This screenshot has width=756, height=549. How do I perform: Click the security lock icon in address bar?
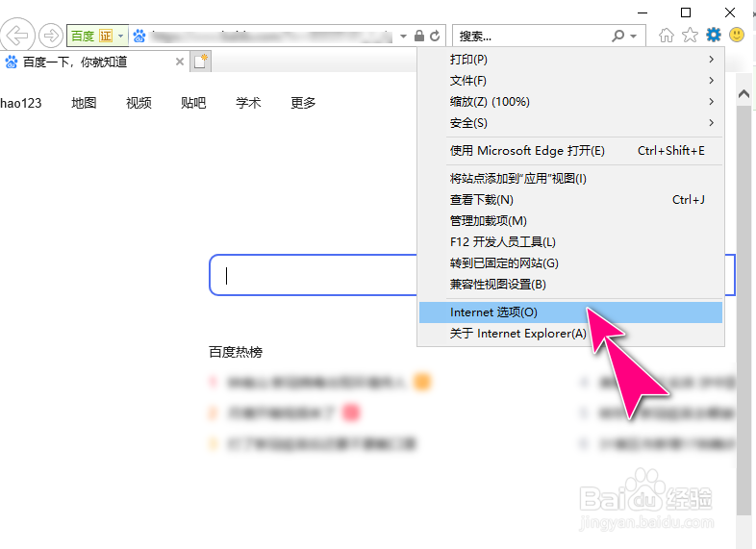pyautogui.click(x=419, y=36)
